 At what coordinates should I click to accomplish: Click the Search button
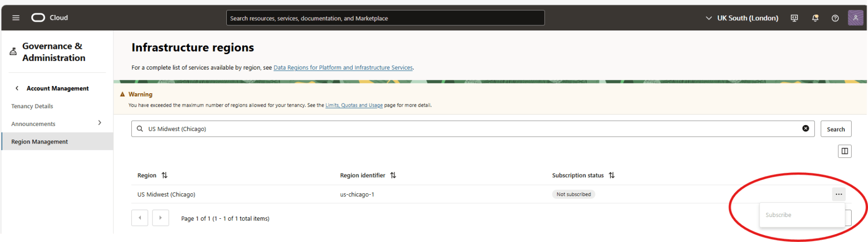point(836,129)
